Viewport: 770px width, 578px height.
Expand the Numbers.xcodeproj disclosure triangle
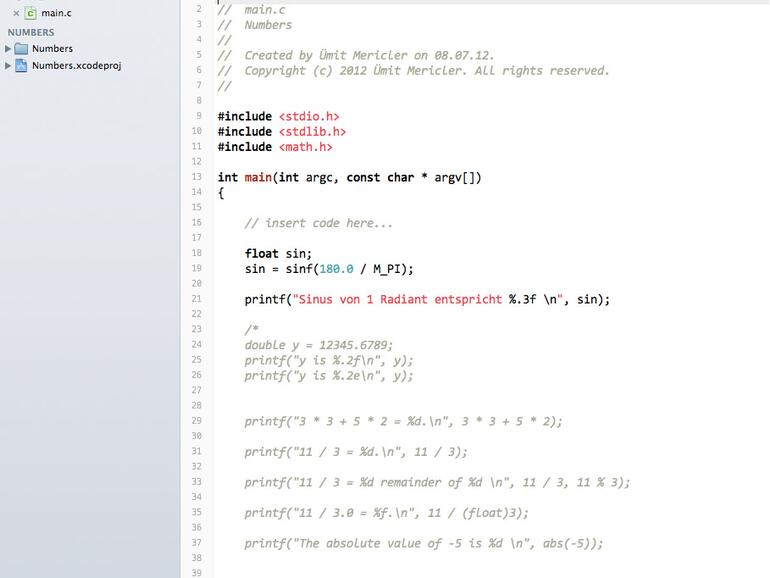click(x=7, y=65)
